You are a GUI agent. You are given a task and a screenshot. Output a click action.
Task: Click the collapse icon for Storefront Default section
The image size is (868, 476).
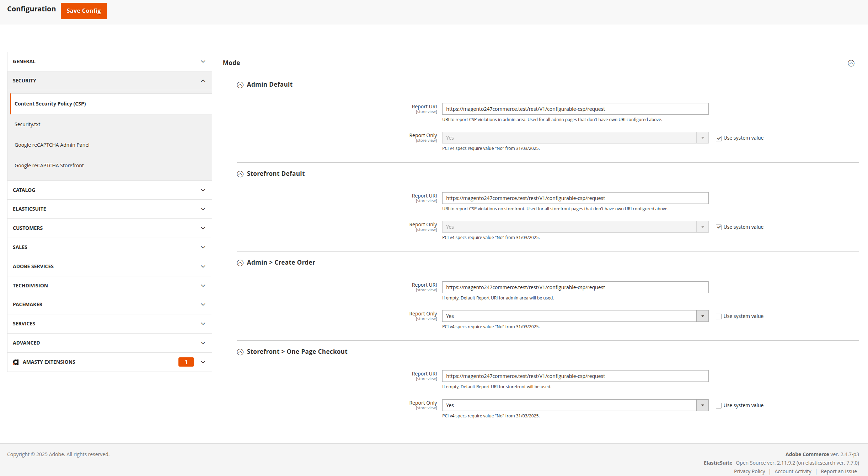click(240, 173)
